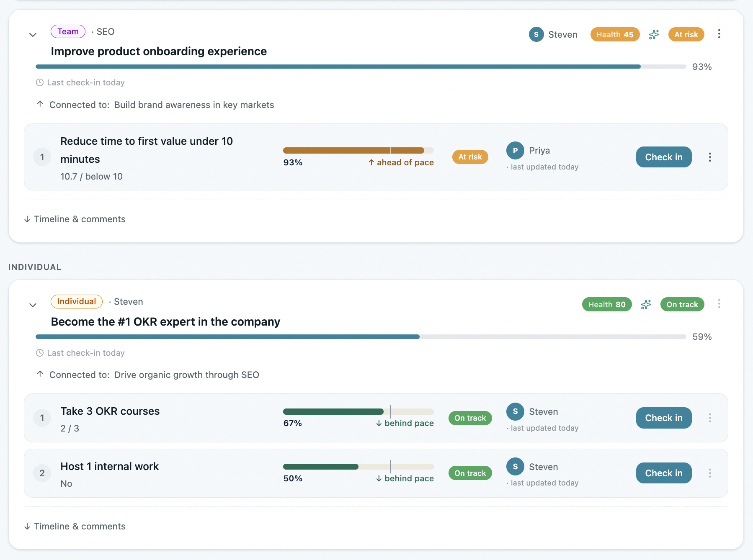
Task: Open the three-dot menu for the onboarding objective
Action: point(719,34)
